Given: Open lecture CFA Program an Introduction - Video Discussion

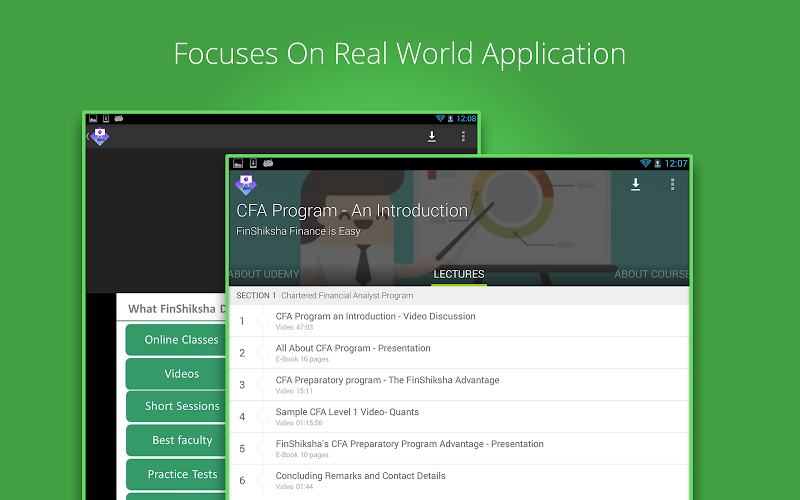Looking at the screenshot, I should coord(375,320).
